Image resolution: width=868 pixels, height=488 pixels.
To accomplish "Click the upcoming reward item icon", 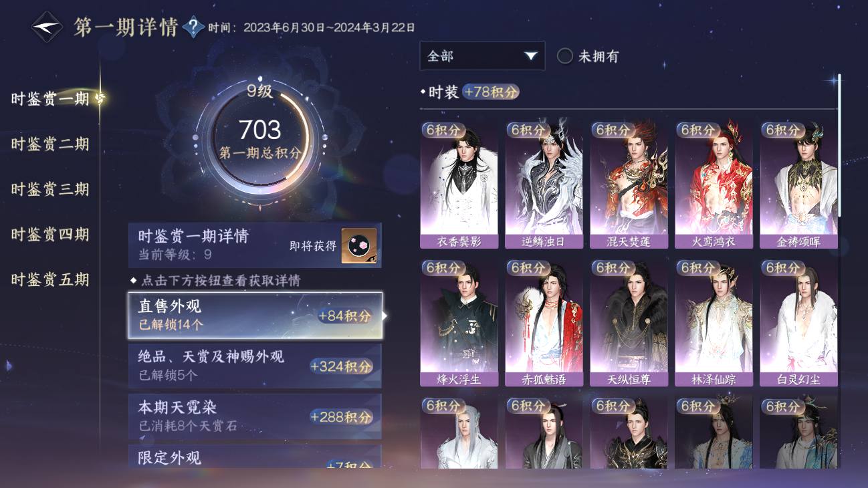I will coord(359,245).
